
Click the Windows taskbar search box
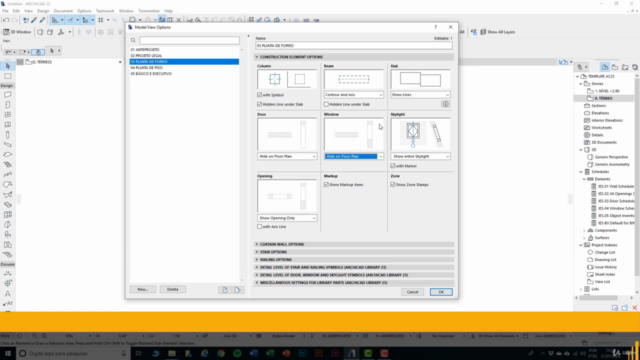(x=73, y=353)
